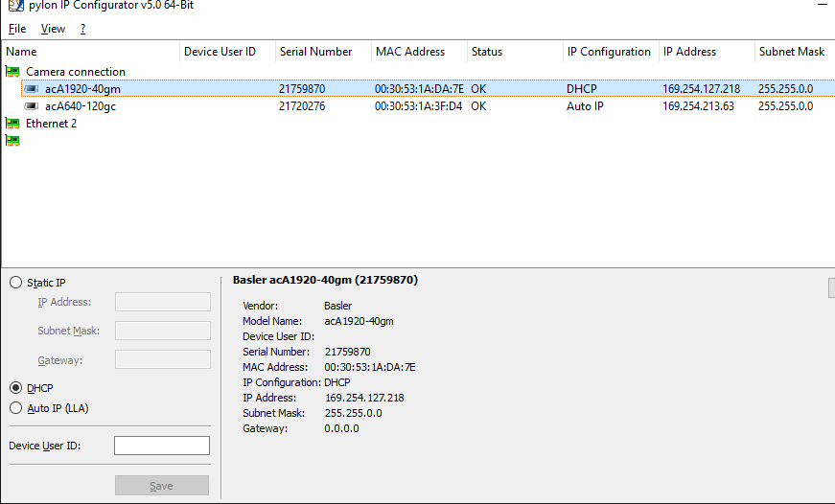Click the Auto IP cell in the table
835x504 pixels.
pos(585,106)
